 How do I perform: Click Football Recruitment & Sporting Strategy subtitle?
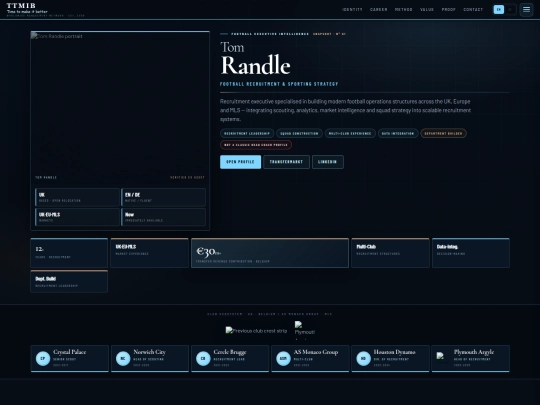tap(279, 84)
